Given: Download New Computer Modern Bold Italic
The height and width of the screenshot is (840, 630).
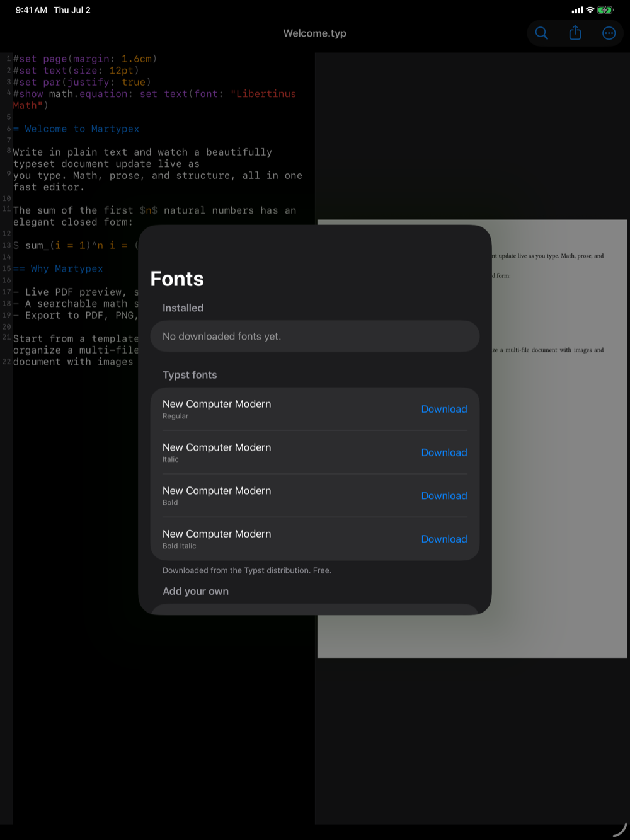Looking at the screenshot, I should [x=444, y=539].
